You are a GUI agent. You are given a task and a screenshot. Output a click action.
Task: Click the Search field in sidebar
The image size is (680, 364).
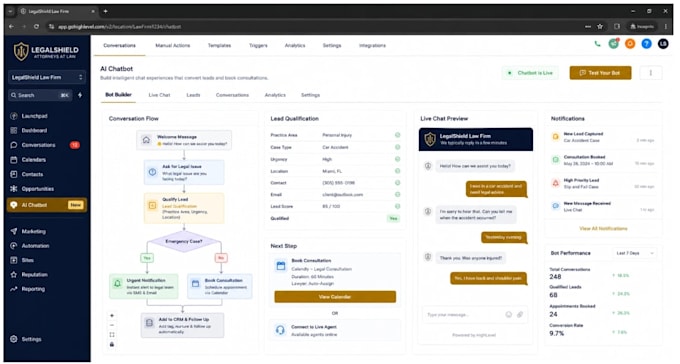(x=40, y=95)
